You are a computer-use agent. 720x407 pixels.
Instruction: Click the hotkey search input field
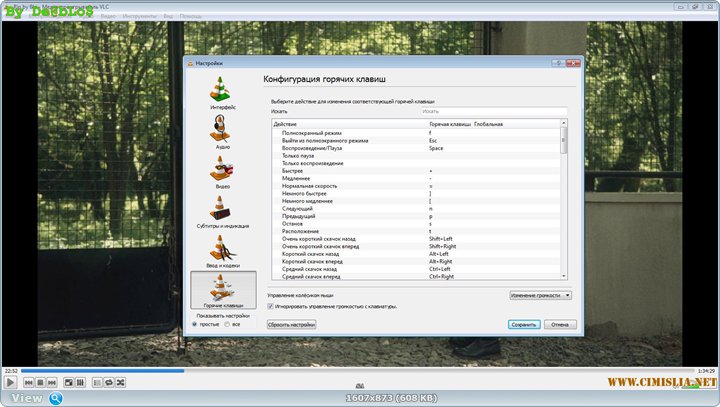(x=492, y=111)
